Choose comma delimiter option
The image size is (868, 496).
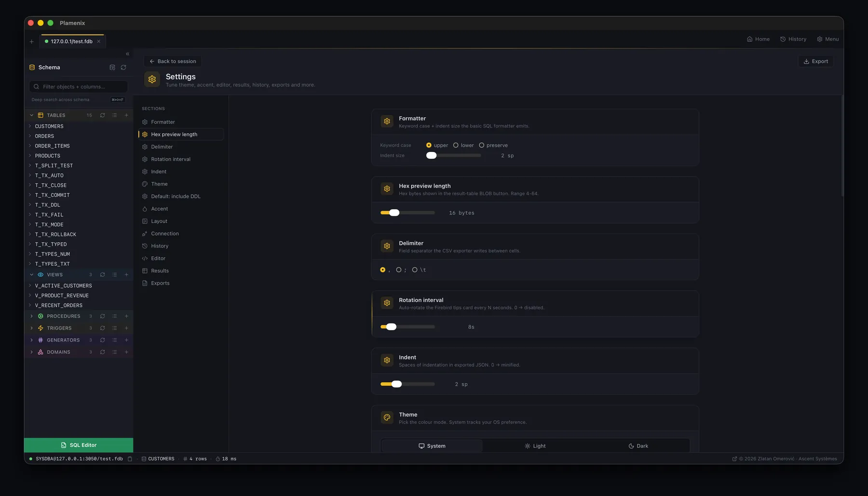pyautogui.click(x=383, y=270)
